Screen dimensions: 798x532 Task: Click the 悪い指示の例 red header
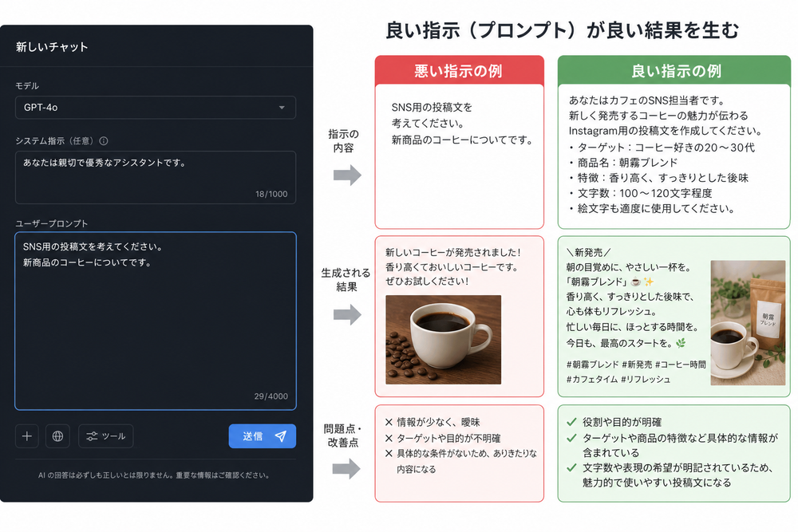(x=459, y=71)
